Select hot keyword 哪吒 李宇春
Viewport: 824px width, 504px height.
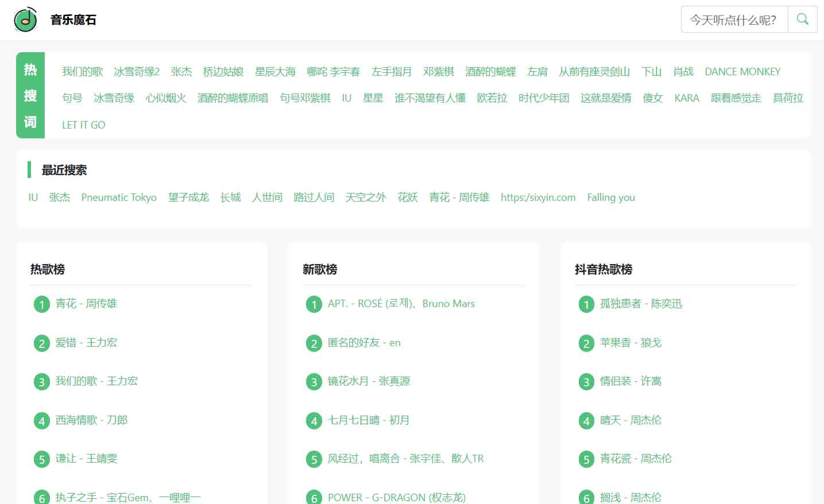333,72
